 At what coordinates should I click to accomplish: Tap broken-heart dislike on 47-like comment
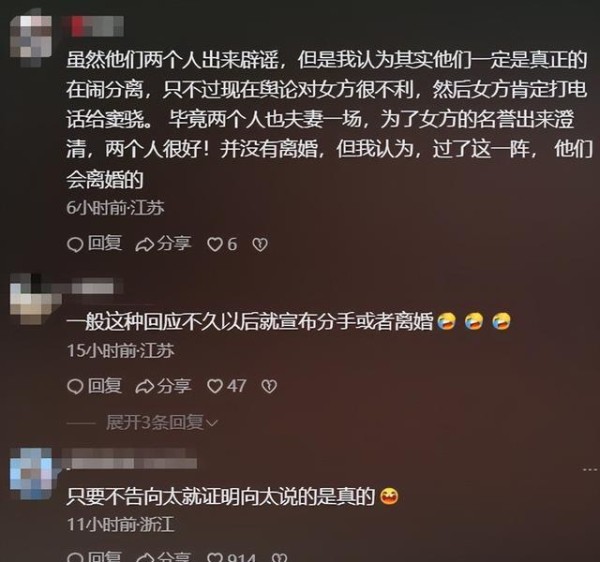[269, 386]
